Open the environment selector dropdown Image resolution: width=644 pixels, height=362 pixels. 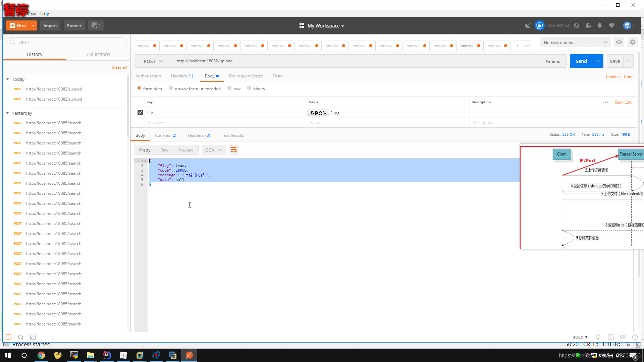coord(574,43)
